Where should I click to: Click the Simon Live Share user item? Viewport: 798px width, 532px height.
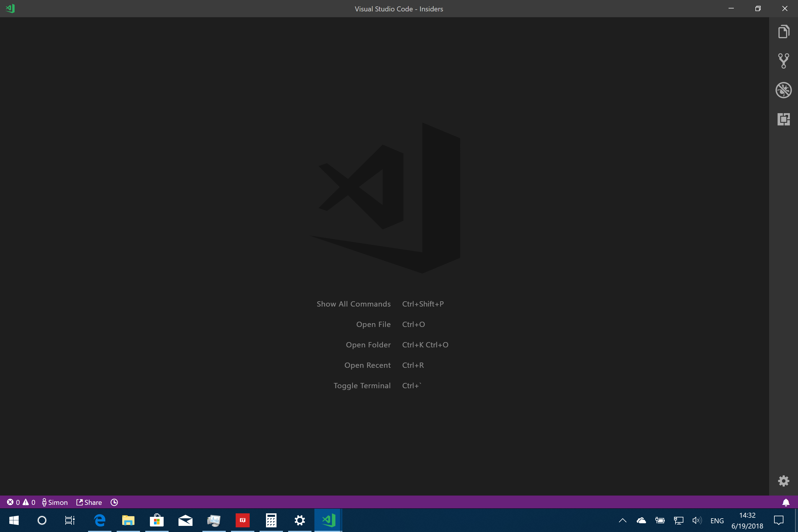tap(55, 502)
